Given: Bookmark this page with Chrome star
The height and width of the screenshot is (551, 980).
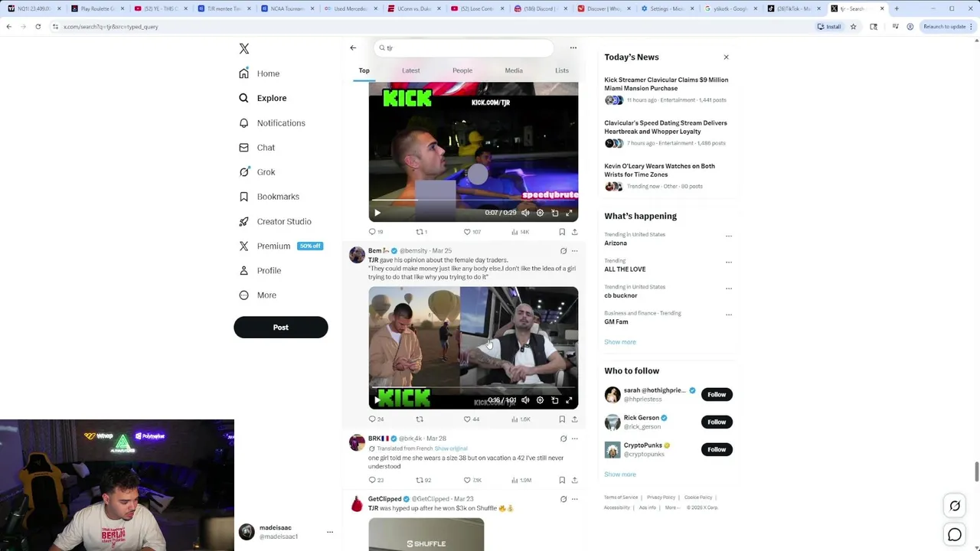Looking at the screenshot, I should click(x=853, y=27).
